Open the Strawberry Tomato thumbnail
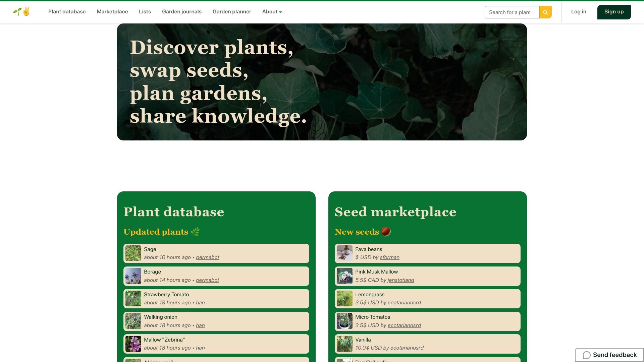 (133, 299)
